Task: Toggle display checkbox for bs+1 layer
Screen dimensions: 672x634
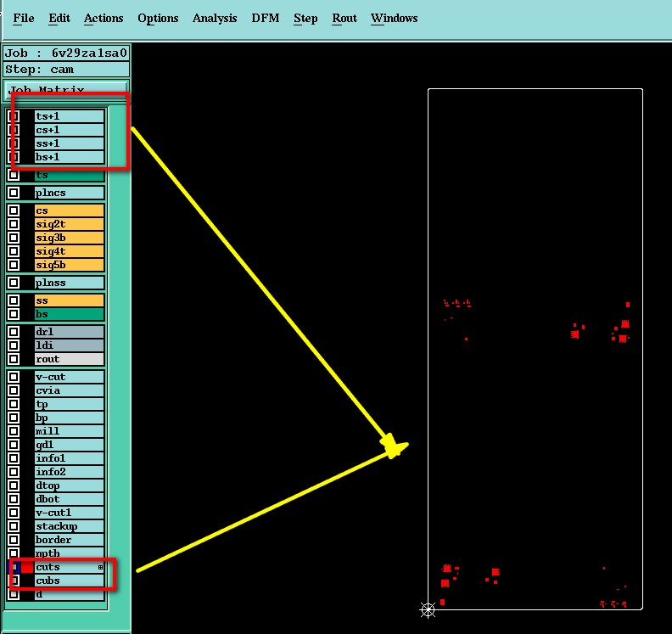Action: [14, 157]
